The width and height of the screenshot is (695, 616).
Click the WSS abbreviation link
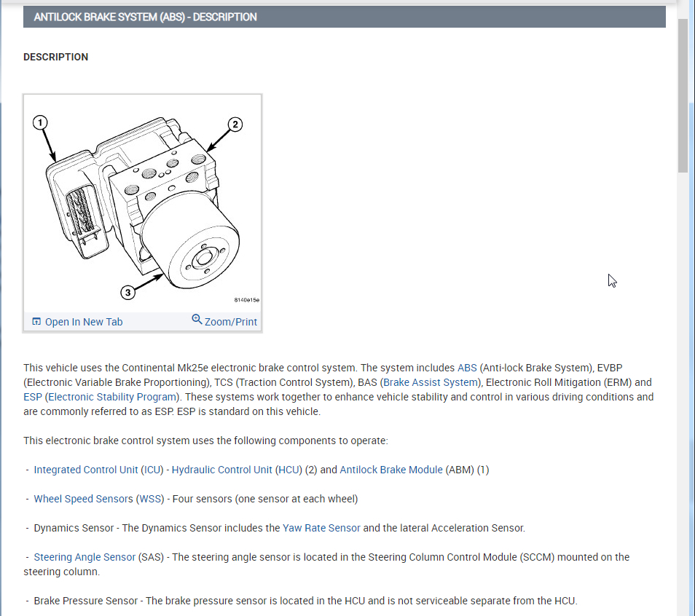click(x=150, y=499)
